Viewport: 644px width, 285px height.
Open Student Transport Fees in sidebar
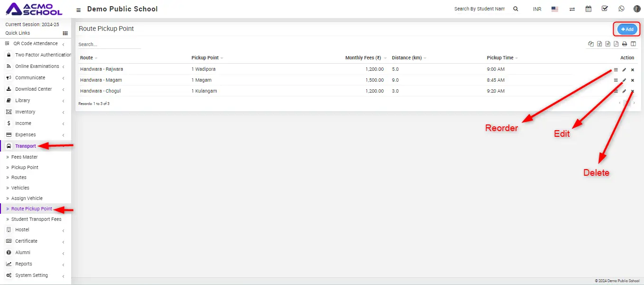(36, 219)
